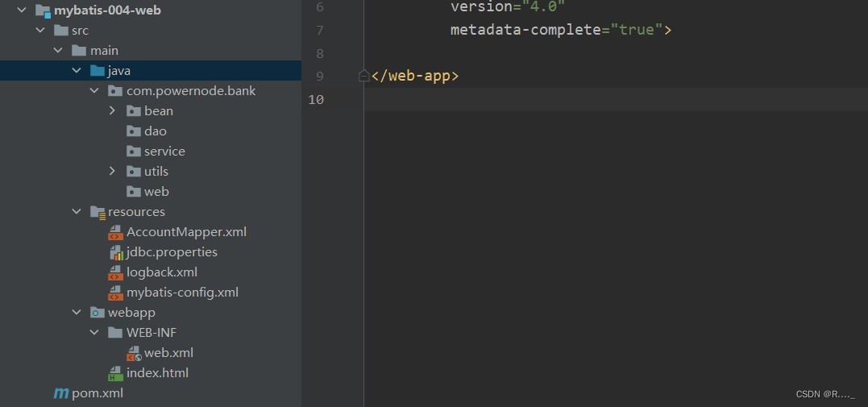Click the src folder icon
The image size is (868, 407).
coord(61,31)
